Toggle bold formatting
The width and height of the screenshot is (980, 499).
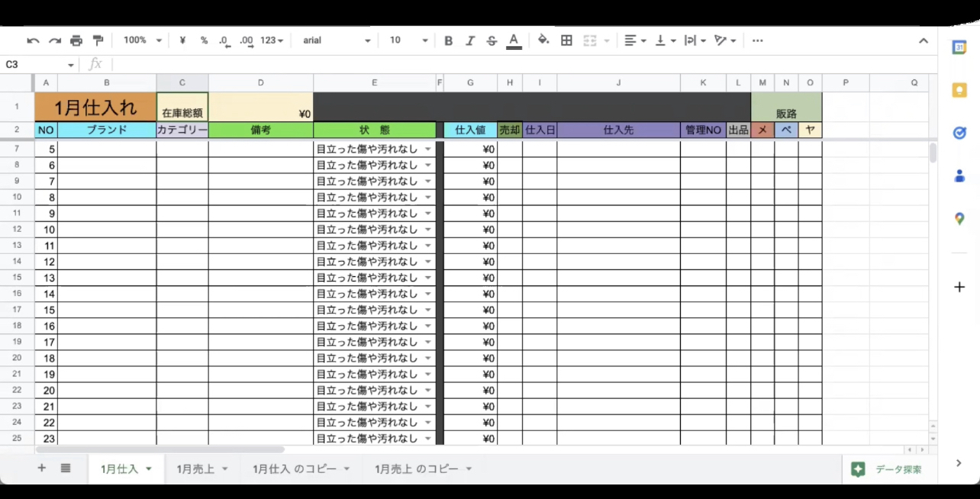point(448,40)
